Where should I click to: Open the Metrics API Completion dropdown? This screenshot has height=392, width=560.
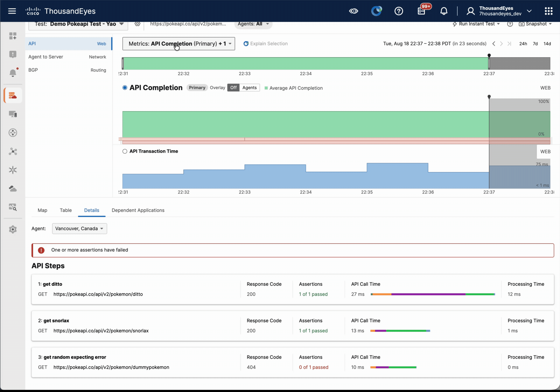(x=178, y=44)
